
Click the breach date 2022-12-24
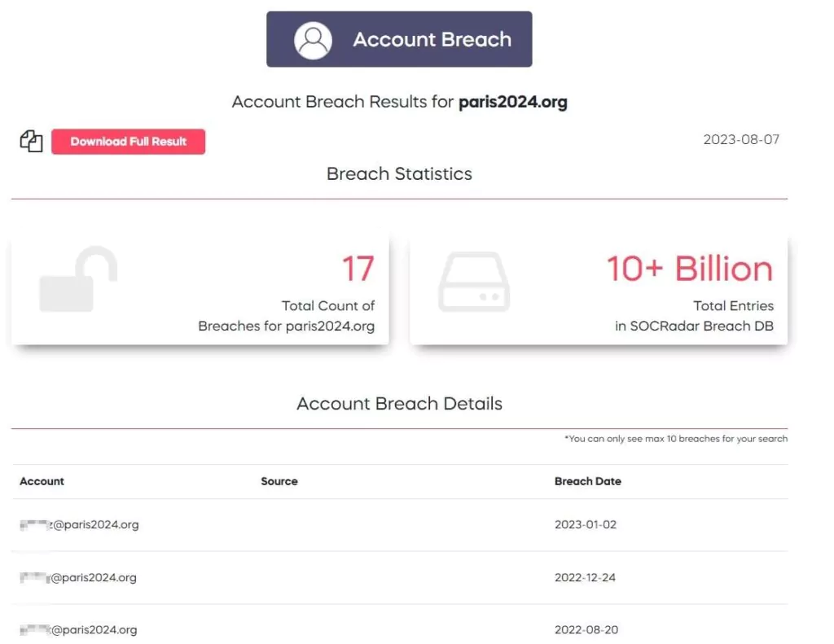click(585, 577)
